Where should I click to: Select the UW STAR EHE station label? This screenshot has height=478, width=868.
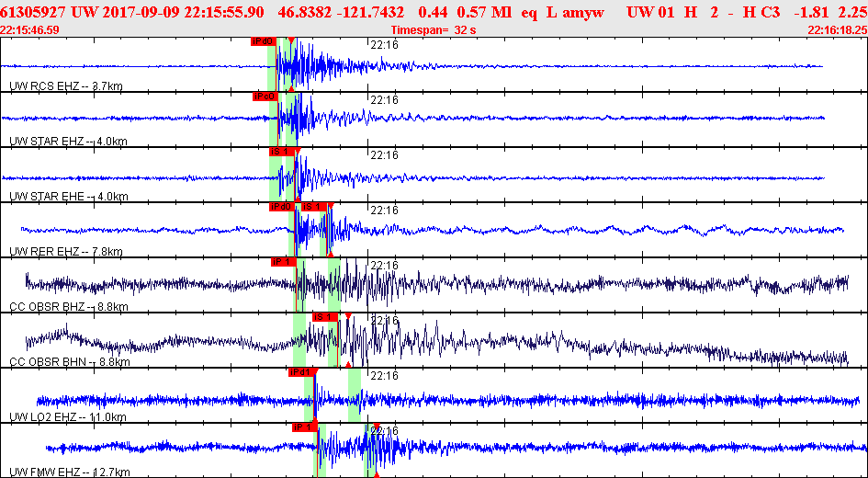point(69,196)
